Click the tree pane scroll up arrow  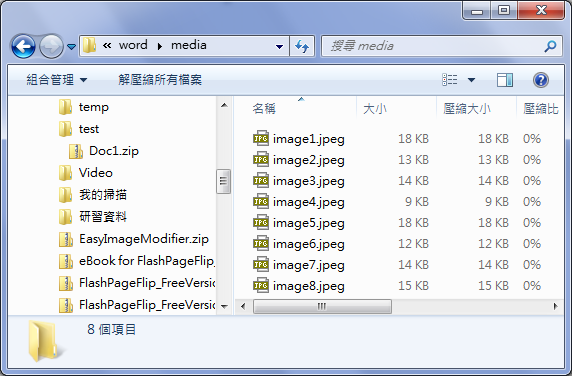[x=224, y=105]
